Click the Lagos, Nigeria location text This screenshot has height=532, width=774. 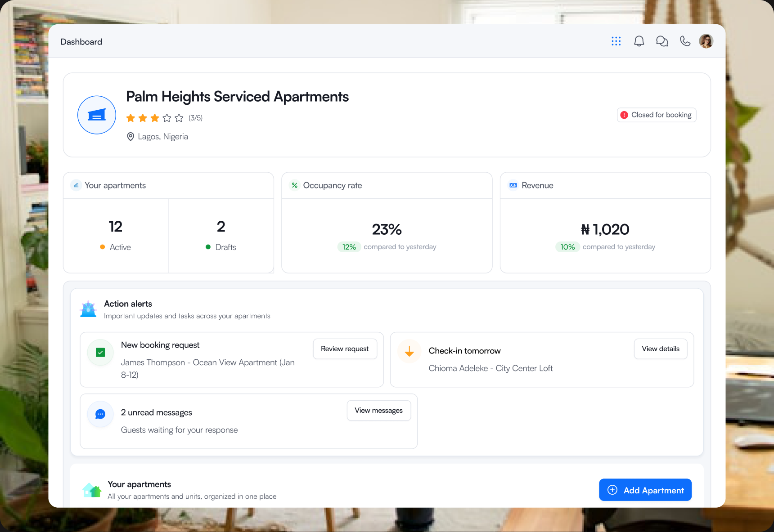click(x=163, y=137)
